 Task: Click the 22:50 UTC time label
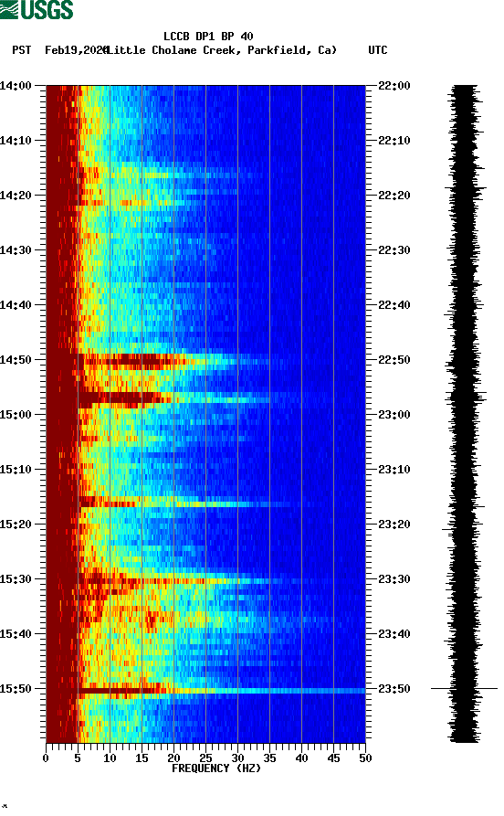[x=394, y=360]
